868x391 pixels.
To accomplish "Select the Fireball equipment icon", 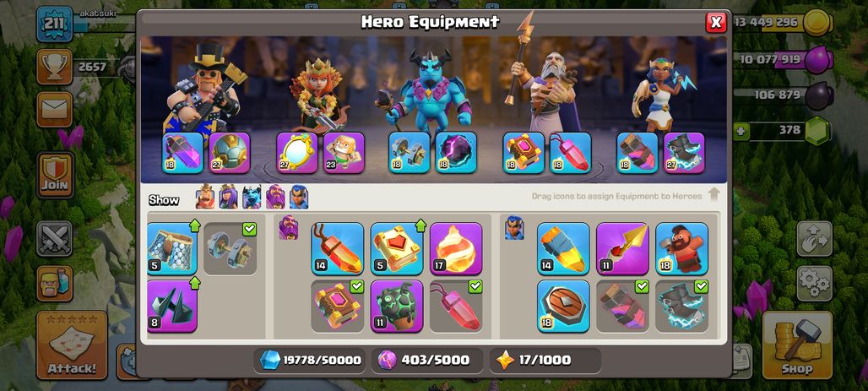I will coord(456,248).
